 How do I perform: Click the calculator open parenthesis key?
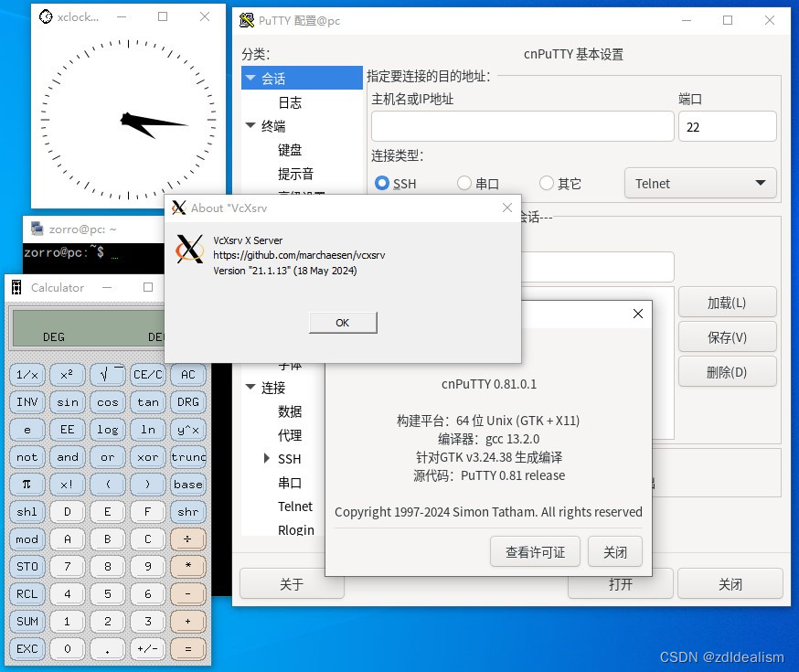108,485
